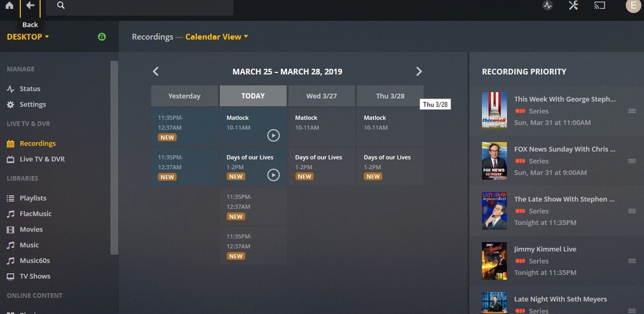Open Thu 3/28 Days of our Lives entry
The image size is (644, 314).
pyautogui.click(x=390, y=167)
